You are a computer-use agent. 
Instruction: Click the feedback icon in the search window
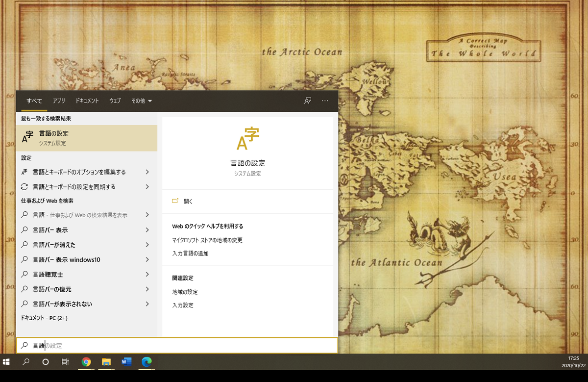(x=307, y=101)
